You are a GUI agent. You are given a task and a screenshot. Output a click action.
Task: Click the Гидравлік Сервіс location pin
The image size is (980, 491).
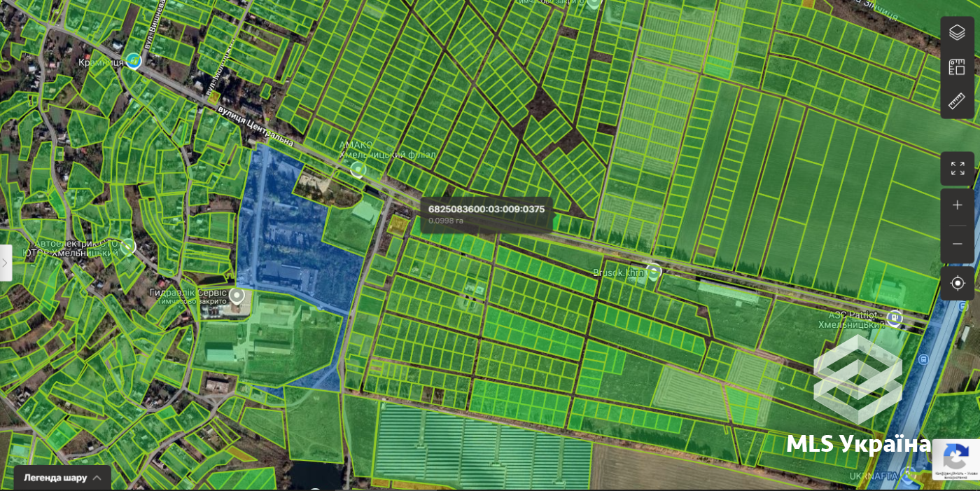pos(237,297)
